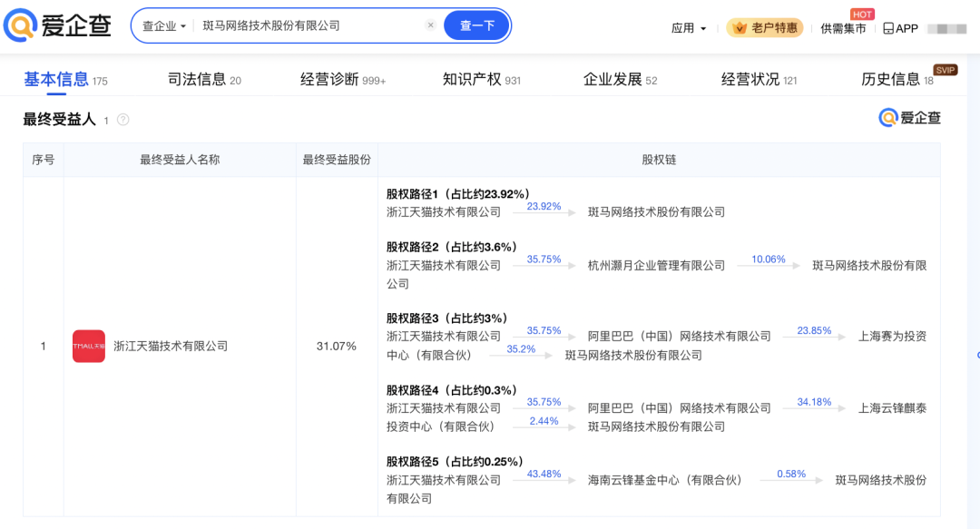The image size is (980, 529).
Task: Click 海南云锋基金中心 in equity path 5
Action: pyautogui.click(x=664, y=480)
